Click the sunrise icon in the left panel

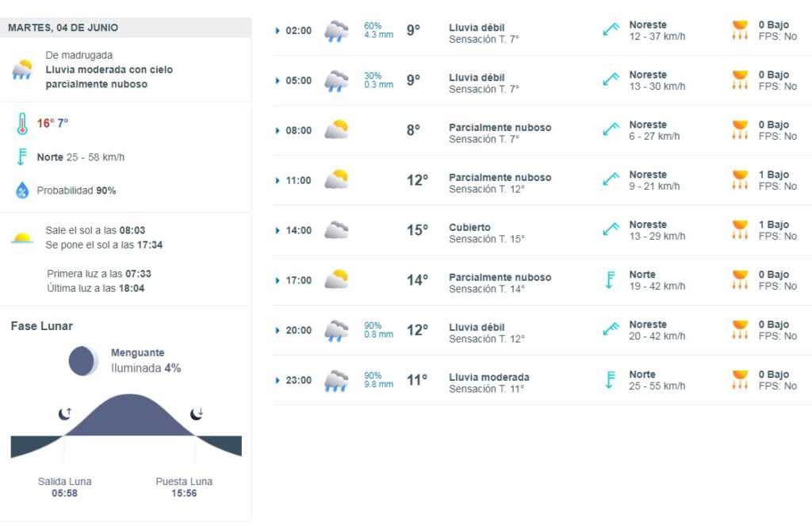pyautogui.click(x=22, y=237)
